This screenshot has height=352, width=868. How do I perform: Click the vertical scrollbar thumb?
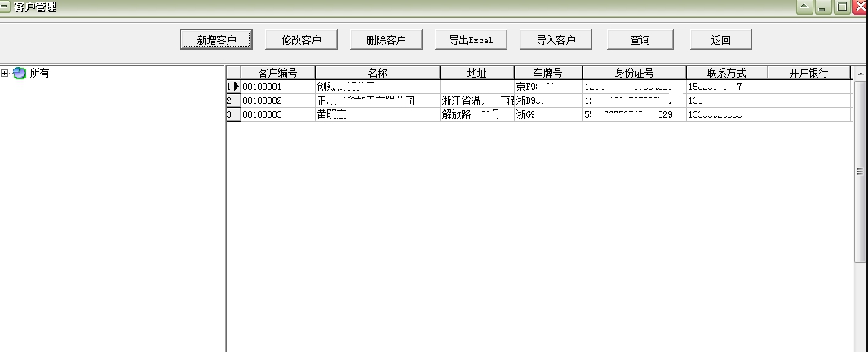(x=860, y=172)
